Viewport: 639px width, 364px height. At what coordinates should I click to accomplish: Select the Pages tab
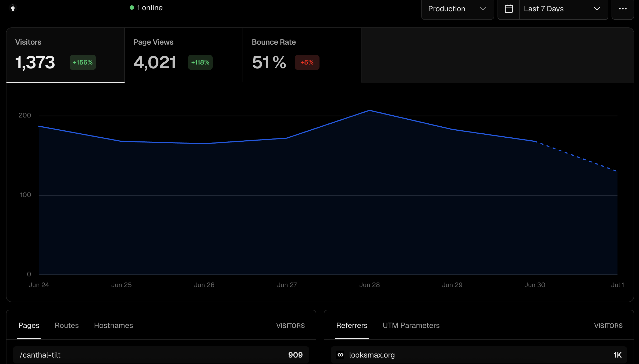click(29, 326)
